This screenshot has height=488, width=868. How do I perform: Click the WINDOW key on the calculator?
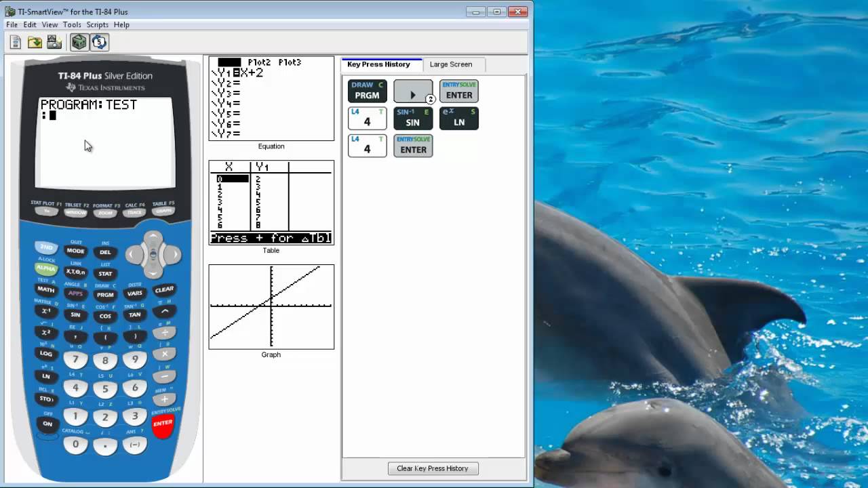75,212
